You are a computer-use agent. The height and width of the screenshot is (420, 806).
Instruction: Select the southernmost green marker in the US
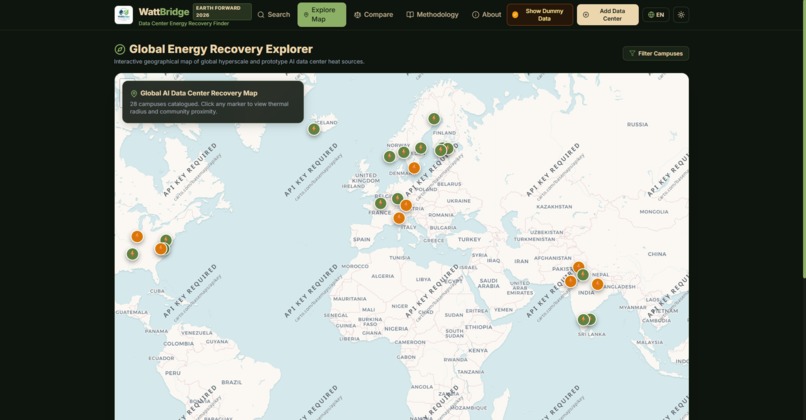132,254
